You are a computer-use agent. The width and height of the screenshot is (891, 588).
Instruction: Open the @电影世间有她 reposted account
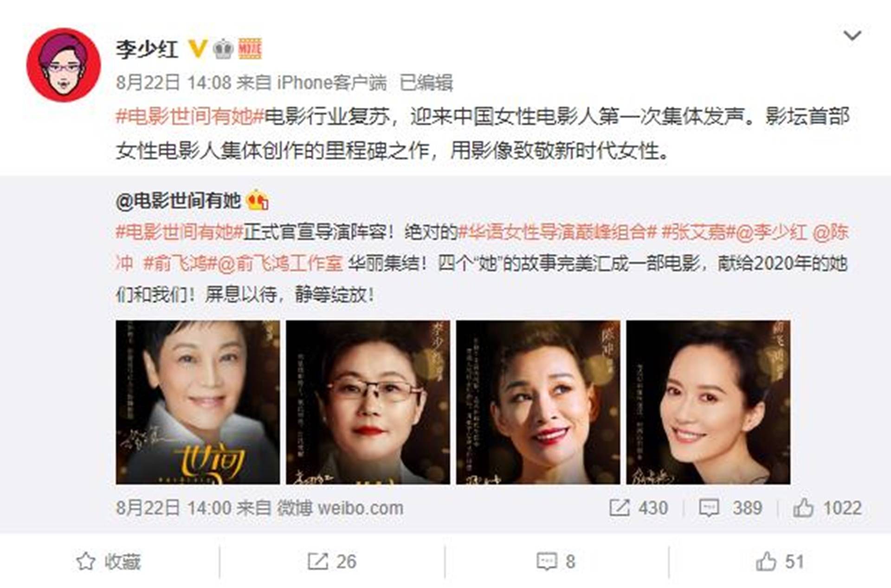click(178, 201)
